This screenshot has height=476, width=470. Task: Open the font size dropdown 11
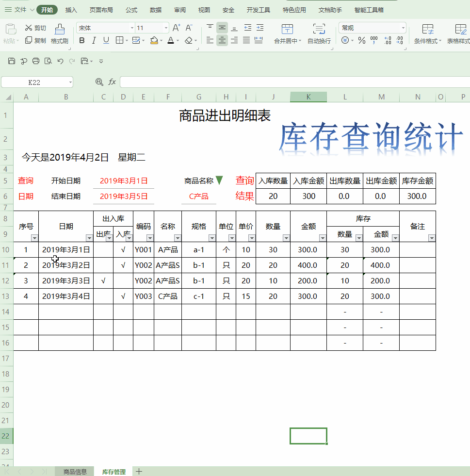[166, 28]
